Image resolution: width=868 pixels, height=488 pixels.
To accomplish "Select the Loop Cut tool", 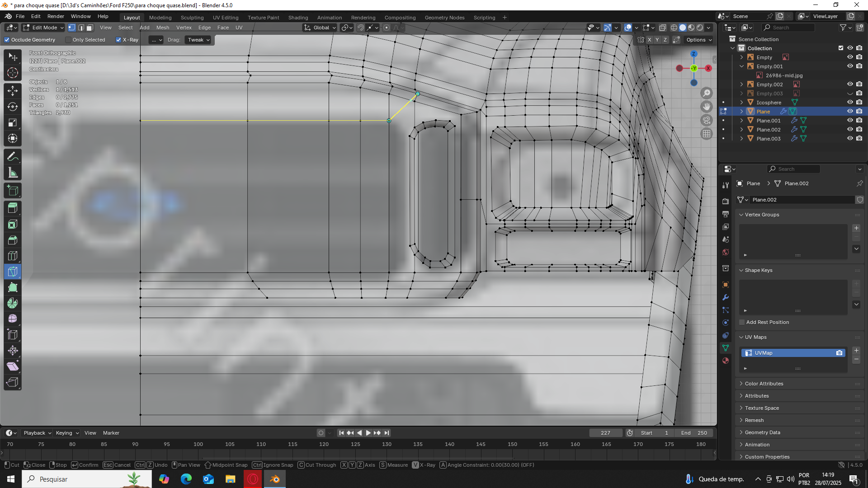I will tap(13, 256).
